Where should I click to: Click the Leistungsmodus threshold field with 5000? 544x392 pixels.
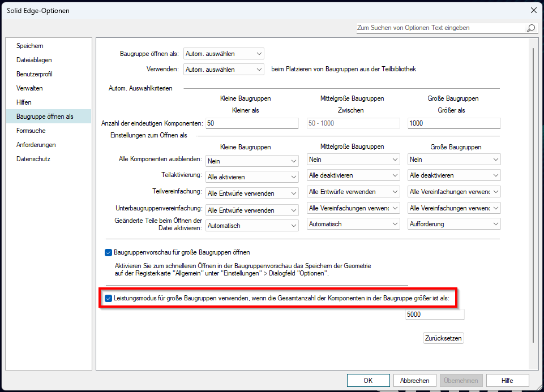pyautogui.click(x=435, y=315)
